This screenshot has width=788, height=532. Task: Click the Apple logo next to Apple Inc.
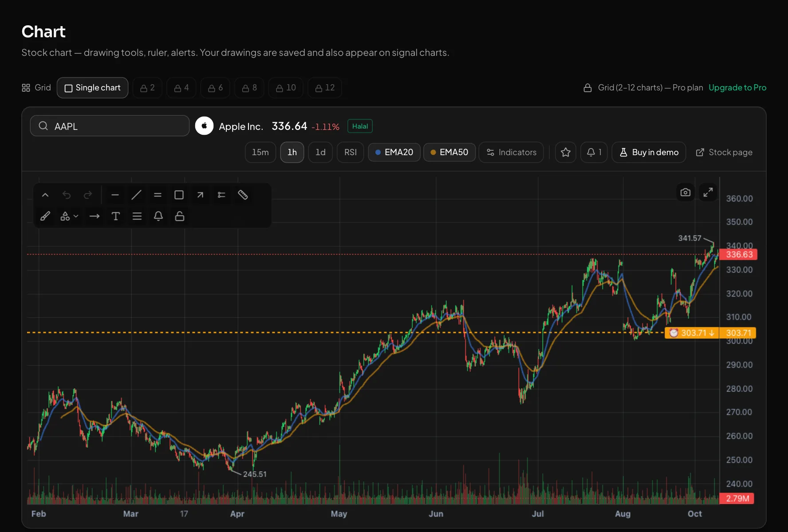tap(204, 126)
